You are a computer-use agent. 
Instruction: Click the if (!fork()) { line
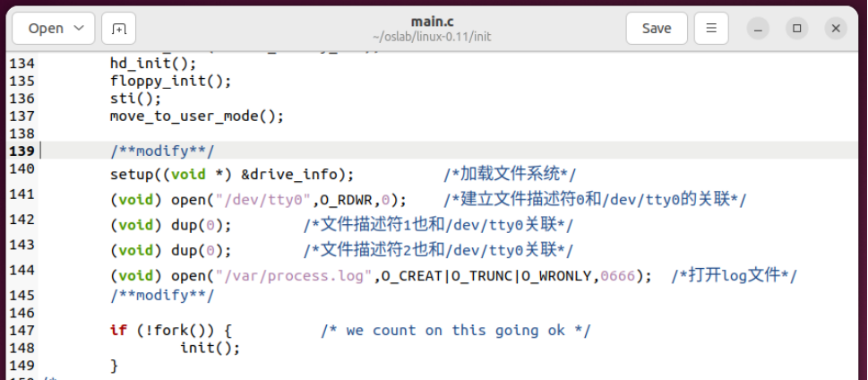170,331
